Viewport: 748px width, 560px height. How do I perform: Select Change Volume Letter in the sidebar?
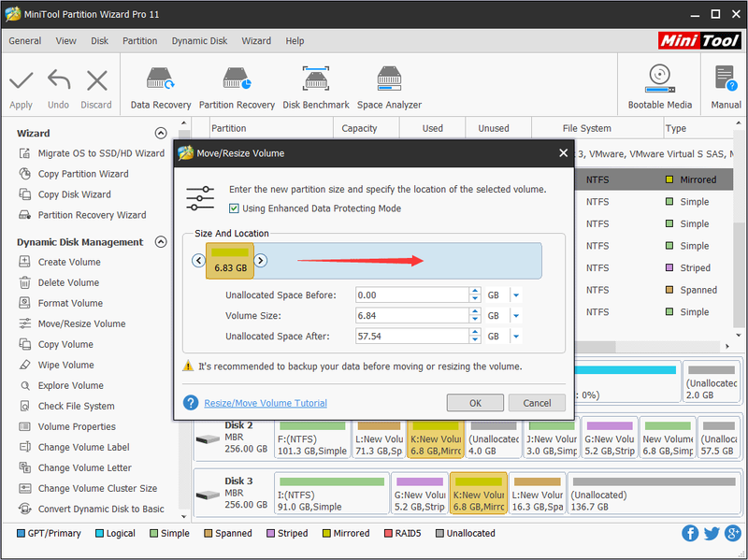(75, 467)
